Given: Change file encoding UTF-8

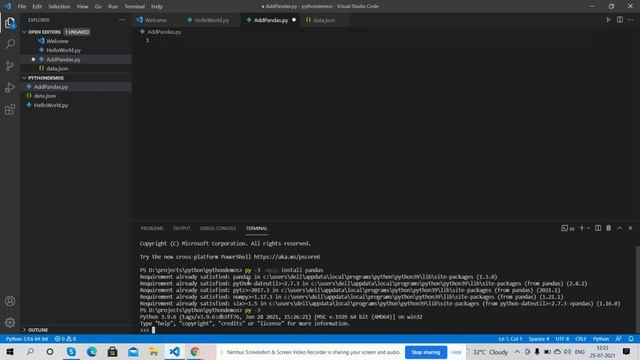Looking at the screenshot, I should pyautogui.click(x=562, y=339).
